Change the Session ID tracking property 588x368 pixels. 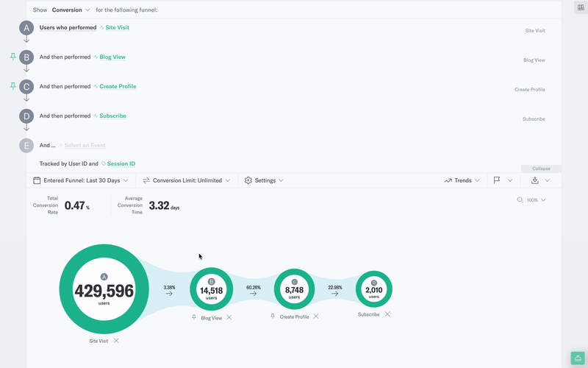tap(121, 163)
